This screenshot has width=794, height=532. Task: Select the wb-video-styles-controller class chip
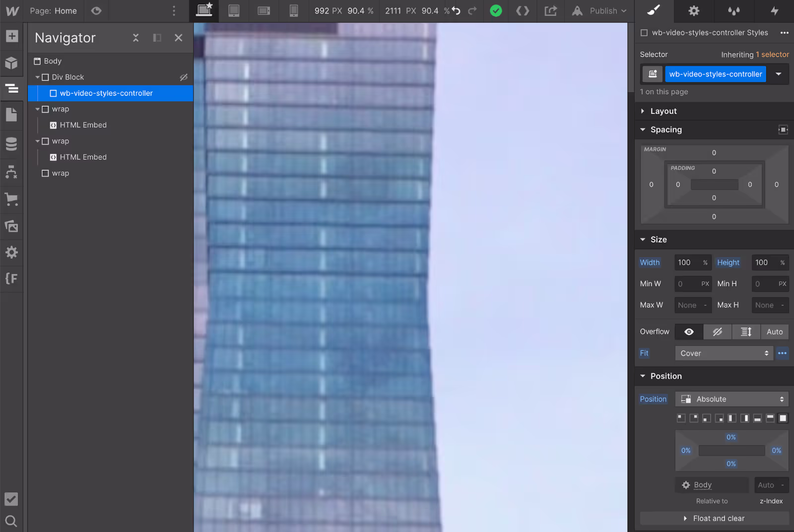pyautogui.click(x=715, y=74)
